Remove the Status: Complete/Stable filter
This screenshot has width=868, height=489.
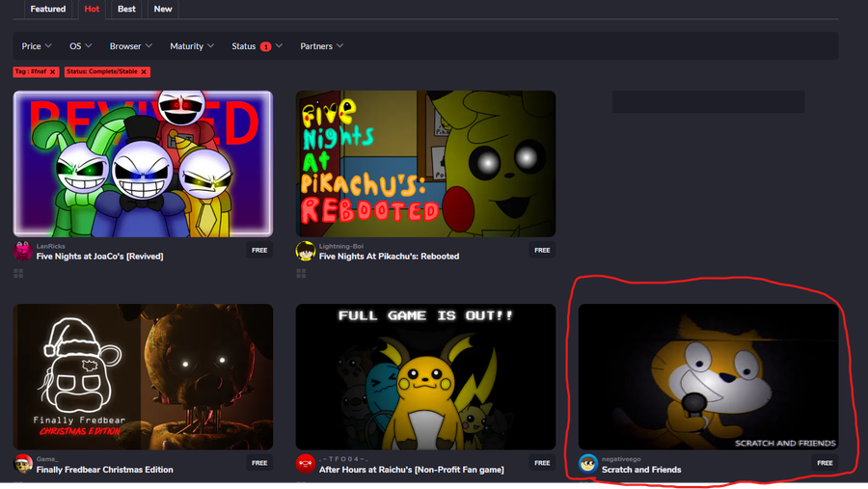click(x=144, y=72)
